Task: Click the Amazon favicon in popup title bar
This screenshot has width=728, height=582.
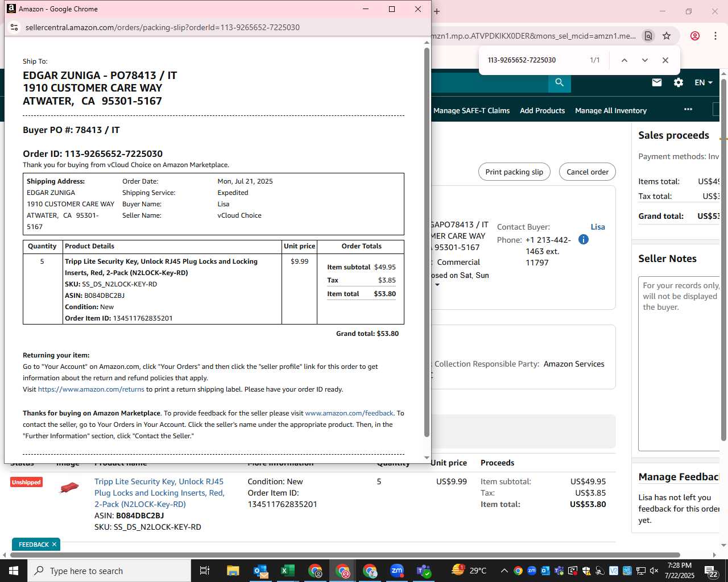Action: click(11, 9)
